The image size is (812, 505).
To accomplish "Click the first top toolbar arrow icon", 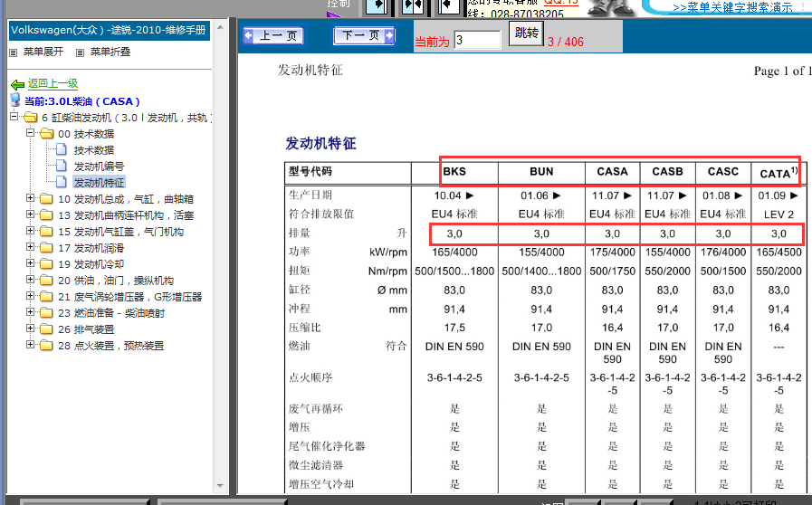I will click(377, 5).
